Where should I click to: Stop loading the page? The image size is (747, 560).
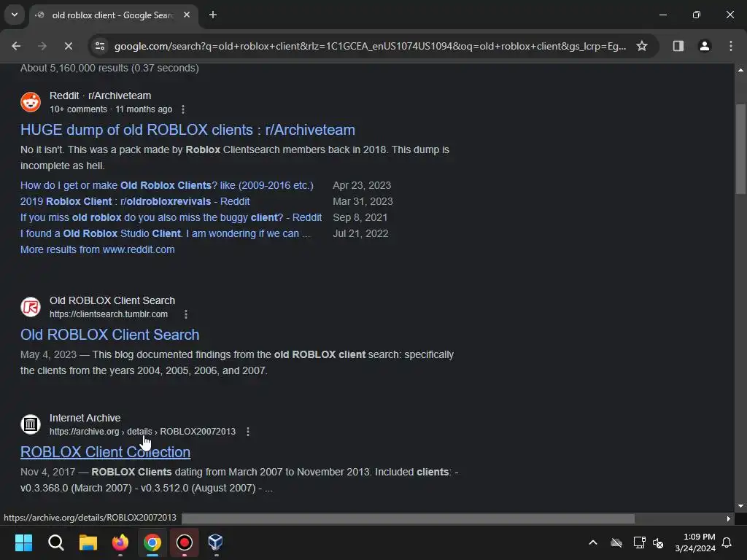click(x=69, y=46)
